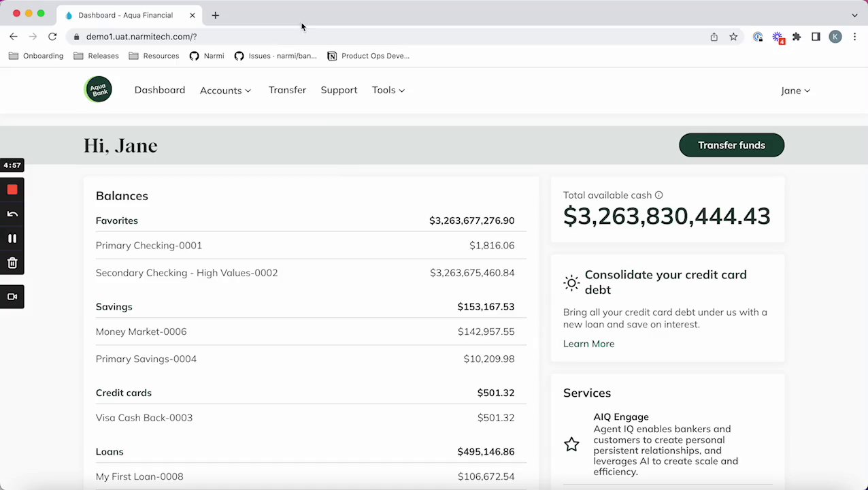Reload the page using the refresh icon
The image size is (868, 490).
52,37
